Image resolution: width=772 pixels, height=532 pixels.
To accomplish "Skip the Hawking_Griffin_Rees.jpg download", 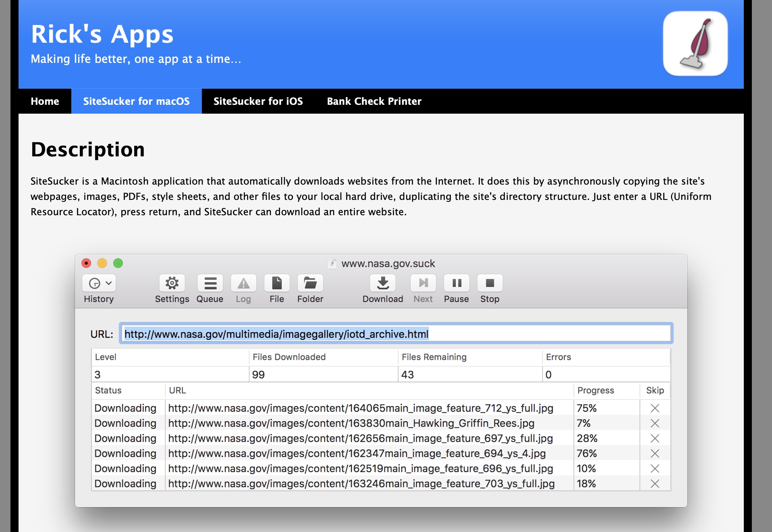I will pyautogui.click(x=655, y=423).
